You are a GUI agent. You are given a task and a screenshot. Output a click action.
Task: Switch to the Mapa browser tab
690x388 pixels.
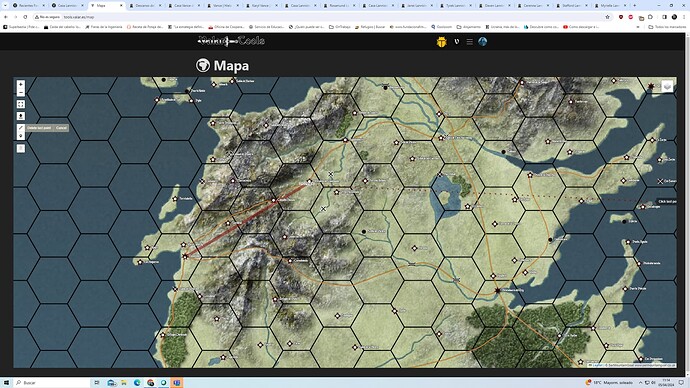point(107,6)
